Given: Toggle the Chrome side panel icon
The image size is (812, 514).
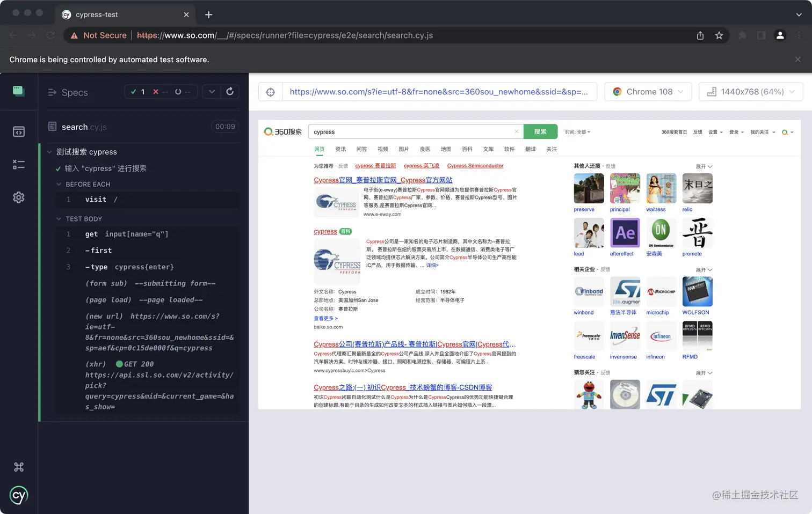Looking at the screenshot, I should click(x=761, y=35).
